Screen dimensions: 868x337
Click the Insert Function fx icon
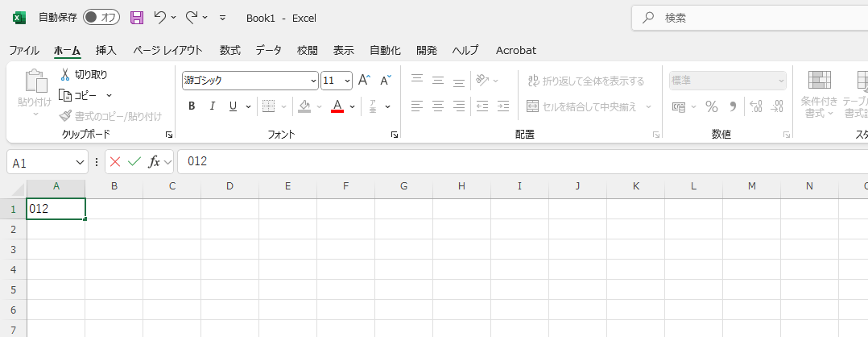154,162
